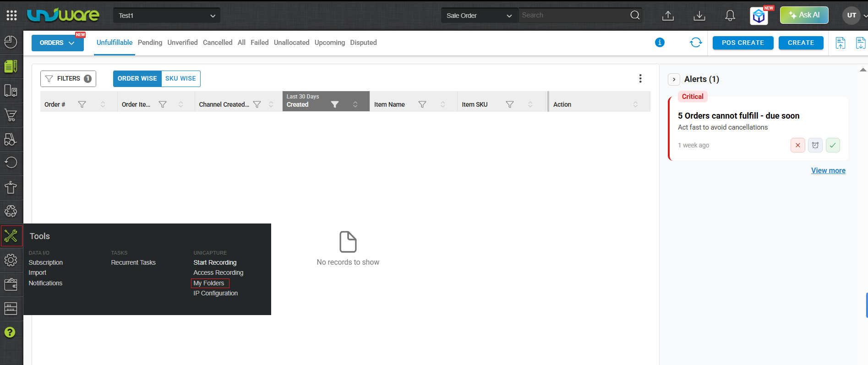The image size is (868, 365).
Task: Open the shirt sidebar icon
Action: point(11,187)
